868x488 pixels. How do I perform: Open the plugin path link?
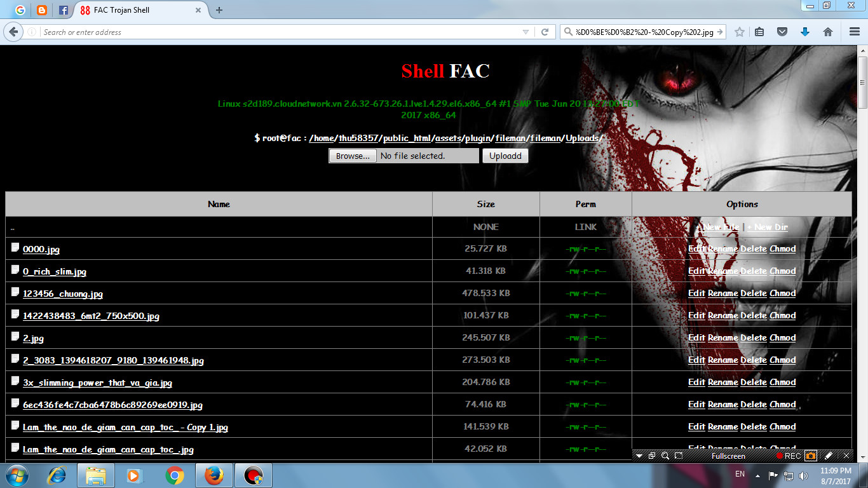[x=478, y=138]
